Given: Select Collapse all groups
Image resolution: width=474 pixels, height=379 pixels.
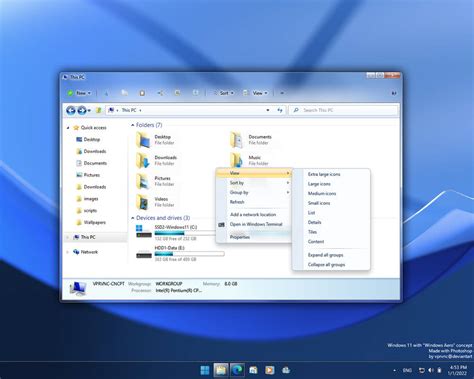Looking at the screenshot, I should click(331, 265).
